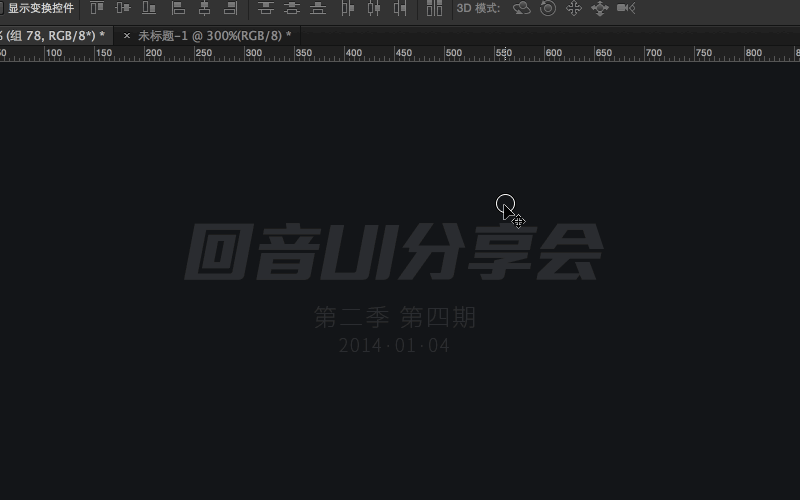Align horizontal centers of layers
The width and height of the screenshot is (800, 500).
coord(204,8)
